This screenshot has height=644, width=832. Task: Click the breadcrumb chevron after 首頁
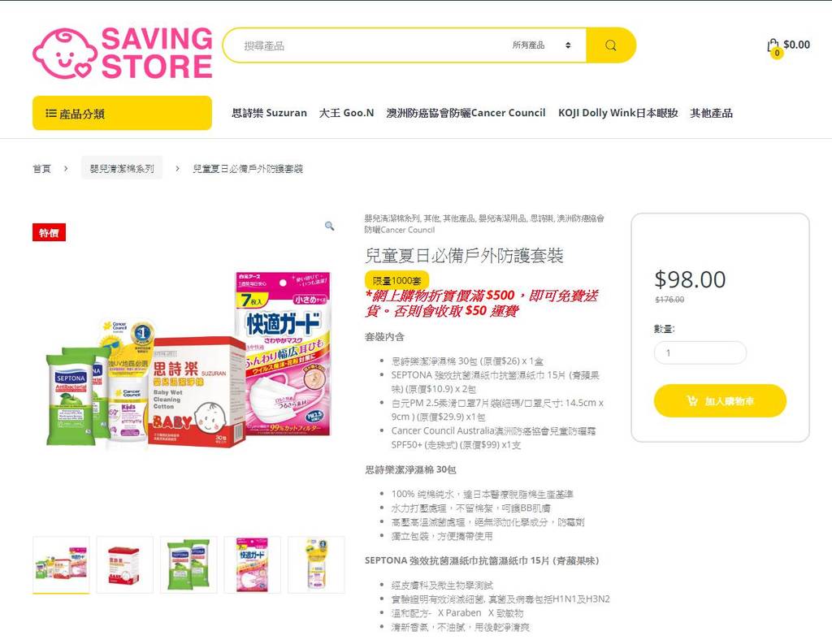(x=66, y=169)
